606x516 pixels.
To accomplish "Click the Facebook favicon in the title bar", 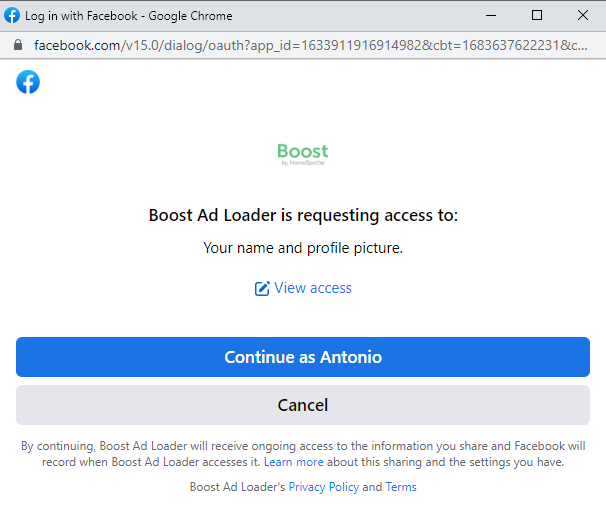I will coord(13,15).
